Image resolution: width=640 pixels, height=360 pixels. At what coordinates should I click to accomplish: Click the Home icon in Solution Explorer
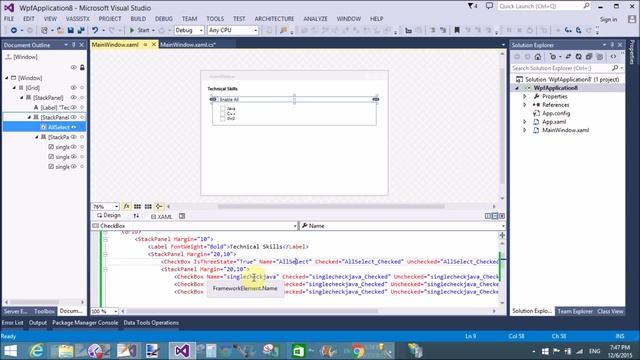(538, 57)
